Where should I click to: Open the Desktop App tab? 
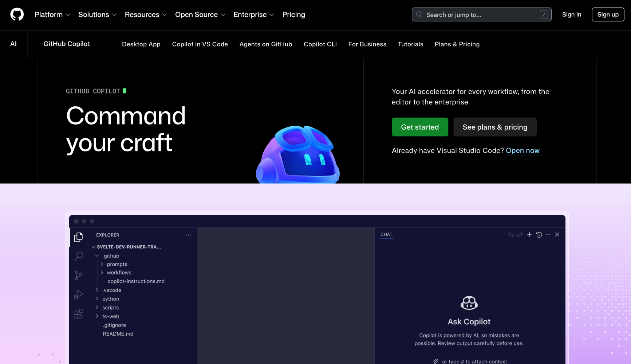tap(141, 44)
